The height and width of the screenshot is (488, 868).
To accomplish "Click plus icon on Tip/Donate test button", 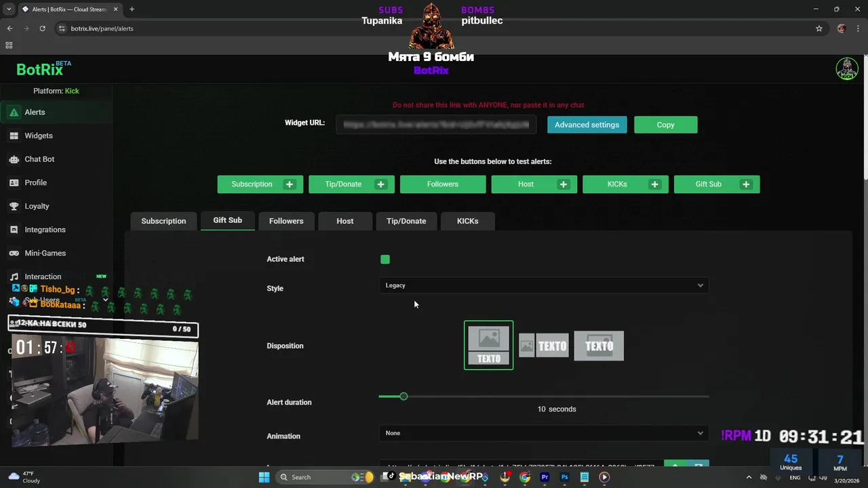I will [x=380, y=184].
